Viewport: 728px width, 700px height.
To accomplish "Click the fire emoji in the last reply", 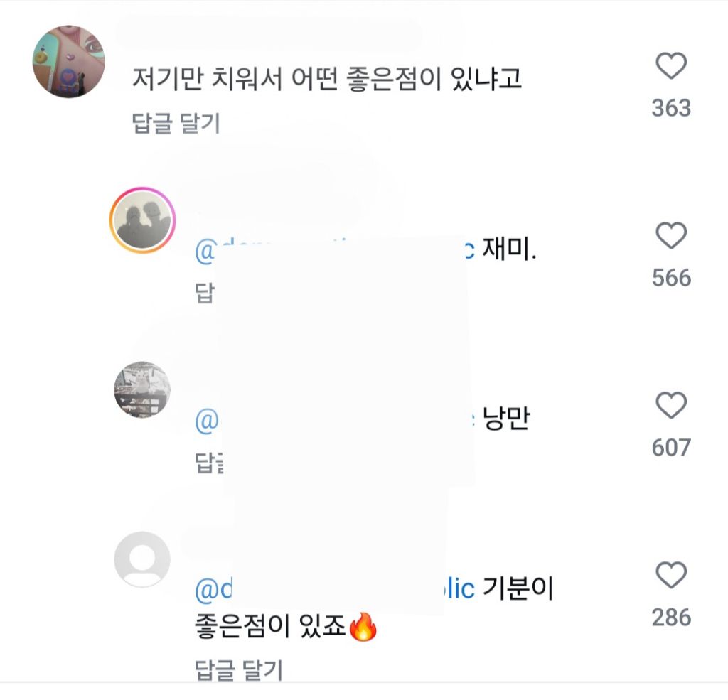I will (x=363, y=628).
